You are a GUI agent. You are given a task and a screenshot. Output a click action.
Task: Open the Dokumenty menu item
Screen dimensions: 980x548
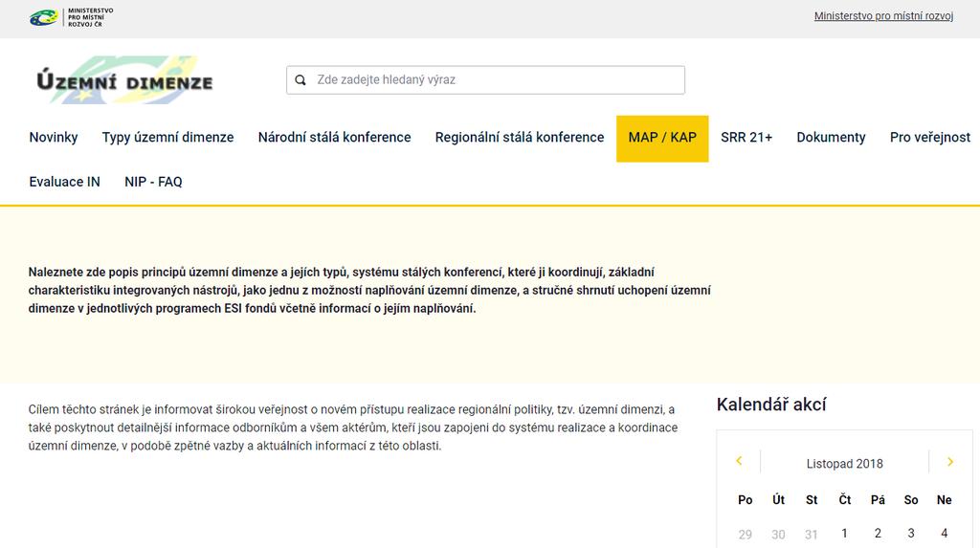(x=831, y=138)
